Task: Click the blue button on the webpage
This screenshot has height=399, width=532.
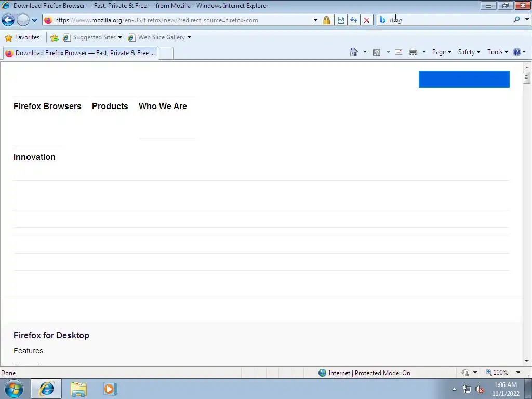Action: tap(464, 79)
